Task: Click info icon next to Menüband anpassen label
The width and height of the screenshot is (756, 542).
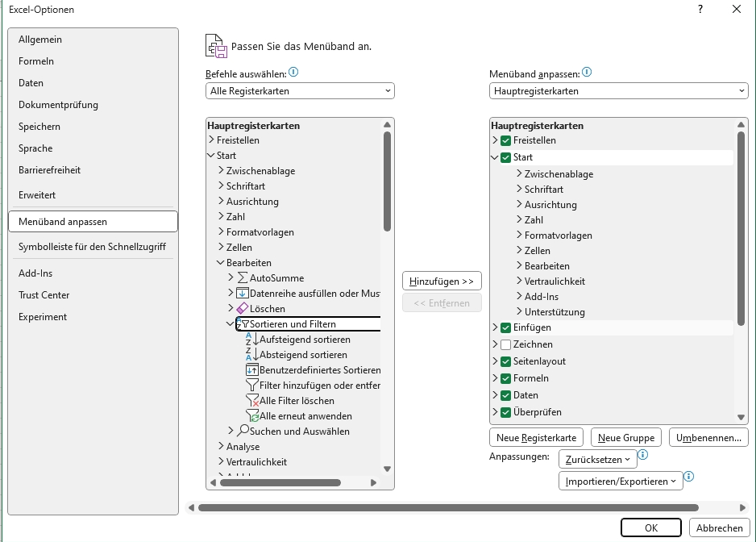Action: pyautogui.click(x=586, y=73)
